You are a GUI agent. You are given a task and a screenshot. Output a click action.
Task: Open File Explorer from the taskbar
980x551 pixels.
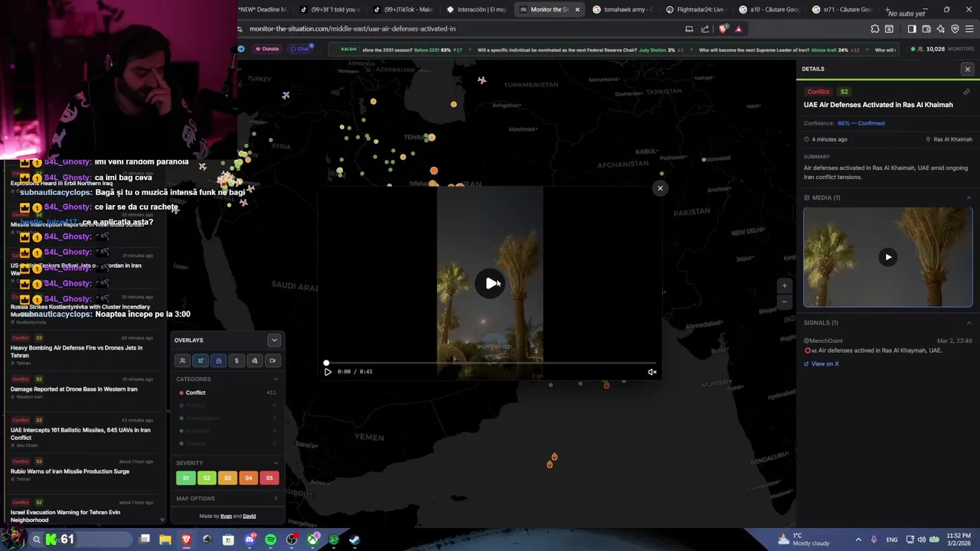tap(165, 540)
